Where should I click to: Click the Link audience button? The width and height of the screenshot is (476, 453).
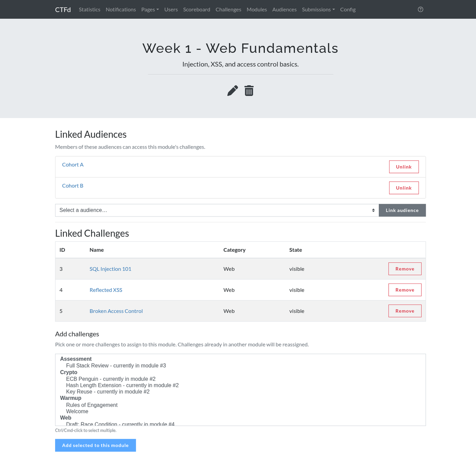click(x=402, y=210)
